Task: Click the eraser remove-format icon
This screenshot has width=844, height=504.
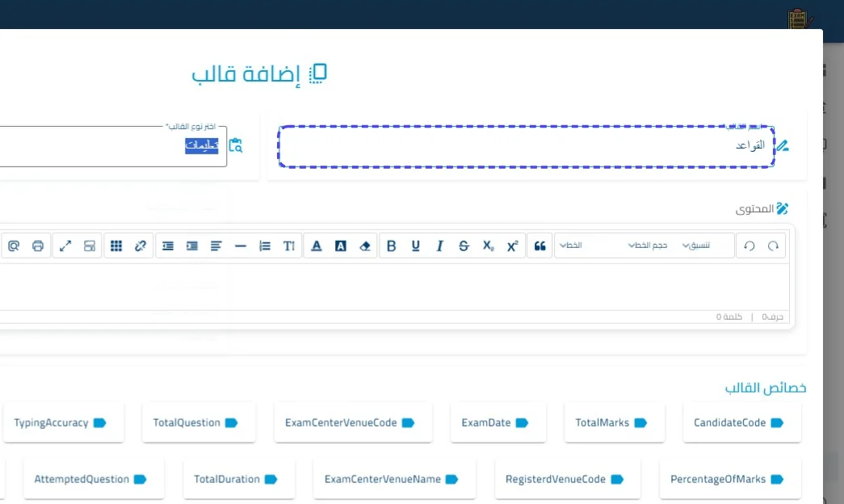Action: tap(365, 246)
